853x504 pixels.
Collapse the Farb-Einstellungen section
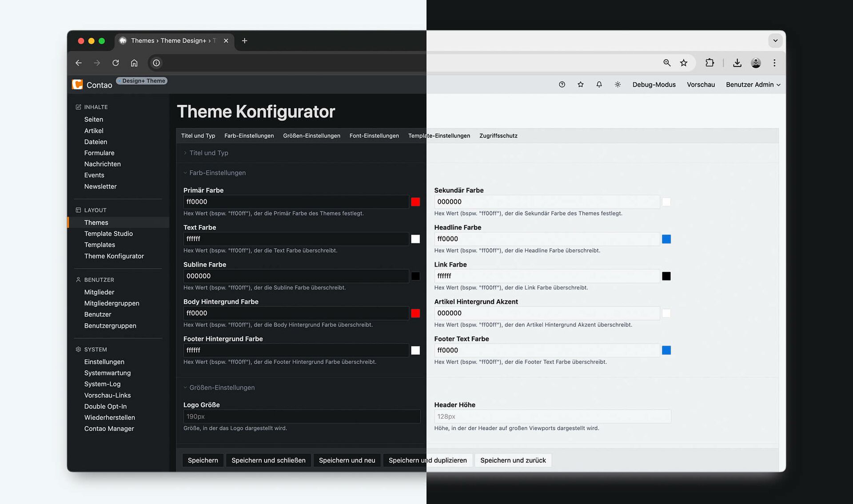[217, 173]
